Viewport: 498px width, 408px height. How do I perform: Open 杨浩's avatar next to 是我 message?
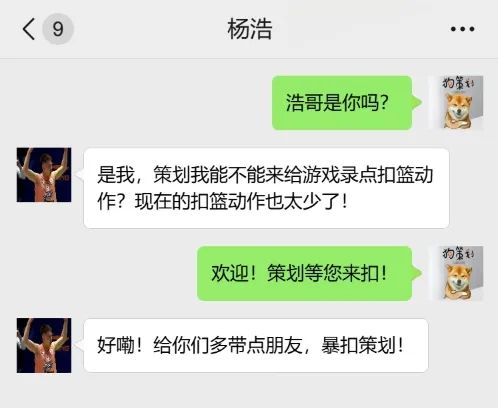point(44,175)
